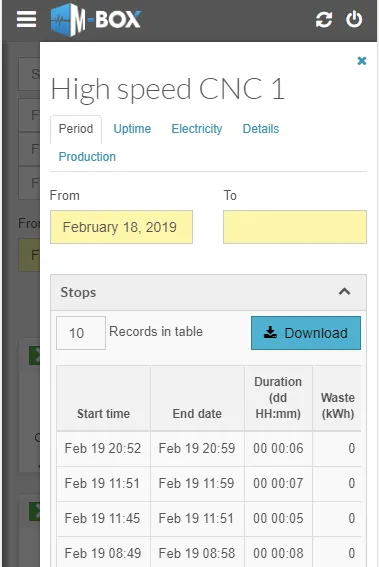Click the From date field February 18, 2019
Image resolution: width=379 pixels, height=567 pixels.
pos(122,227)
